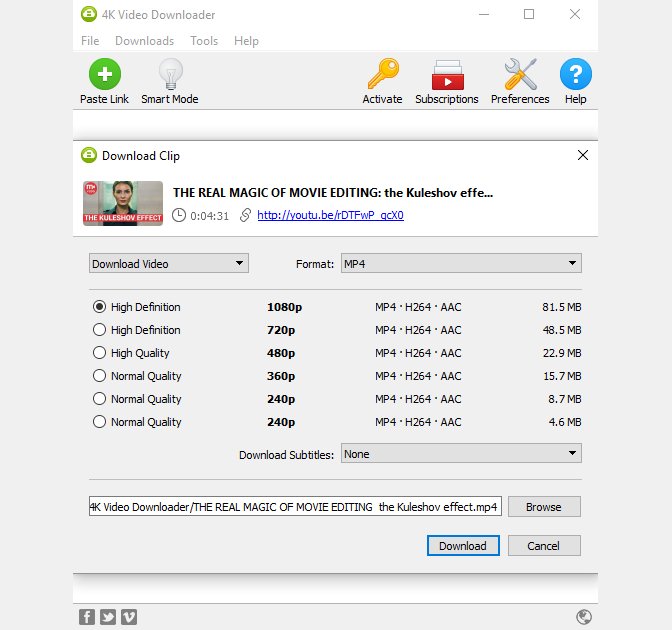
Task: Open the Help menu
Action: tap(246, 41)
